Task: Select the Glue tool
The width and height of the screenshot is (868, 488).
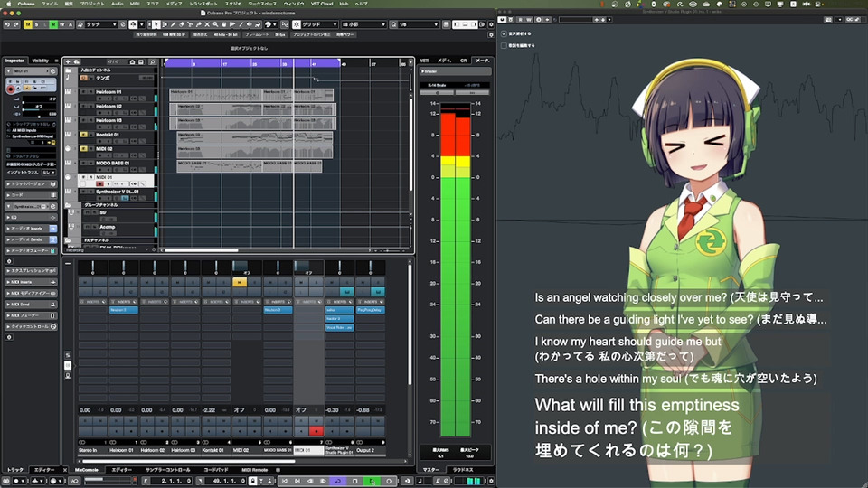Action: tap(199, 25)
